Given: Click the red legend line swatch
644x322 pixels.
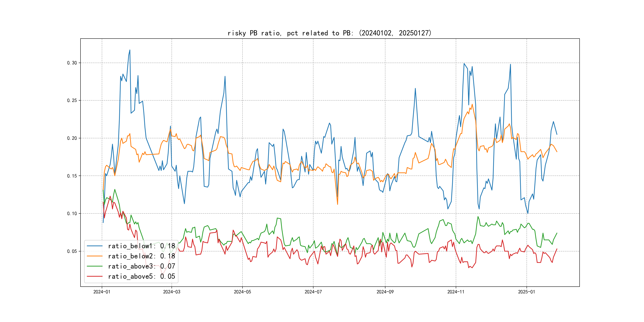Looking at the screenshot, I should click(x=94, y=276).
